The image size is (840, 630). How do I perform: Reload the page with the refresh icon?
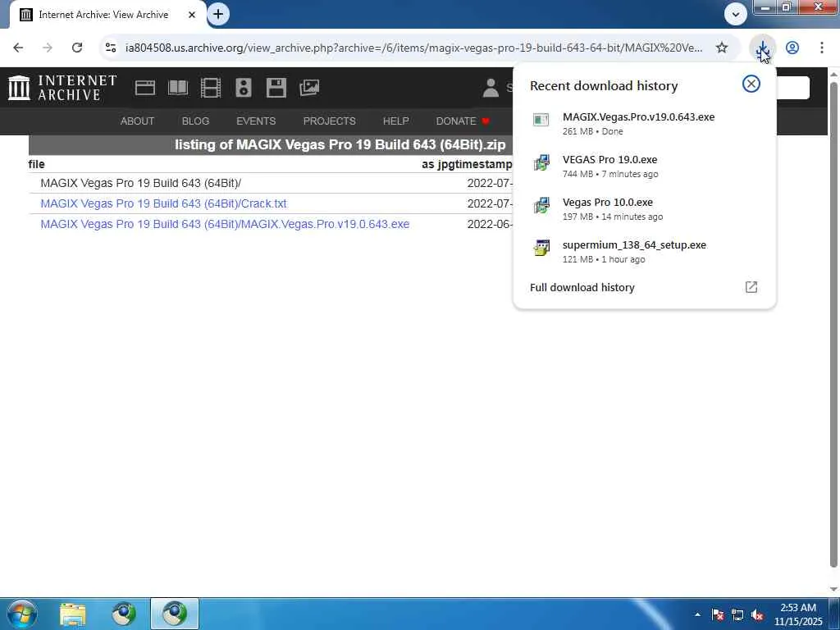pyautogui.click(x=77, y=48)
